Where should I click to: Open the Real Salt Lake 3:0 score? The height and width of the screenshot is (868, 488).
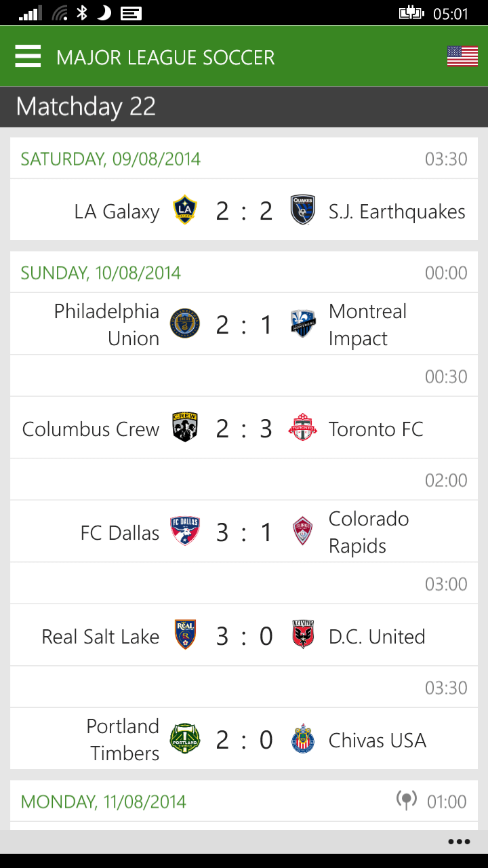[x=244, y=636]
